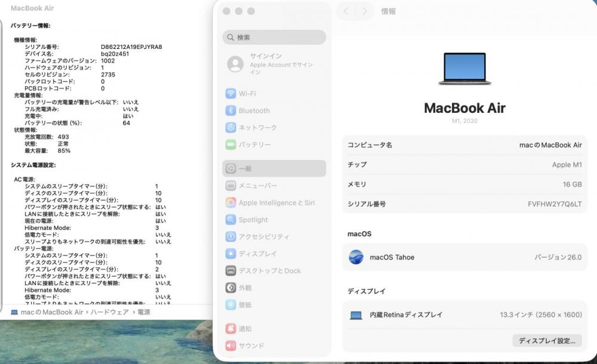
Task: Click the MacBook Air product image
Action: pos(464,69)
